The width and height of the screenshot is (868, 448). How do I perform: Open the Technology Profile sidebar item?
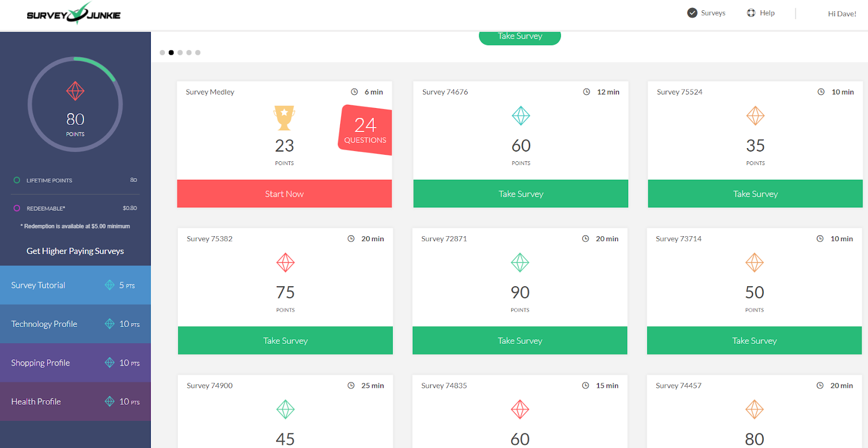click(x=75, y=324)
